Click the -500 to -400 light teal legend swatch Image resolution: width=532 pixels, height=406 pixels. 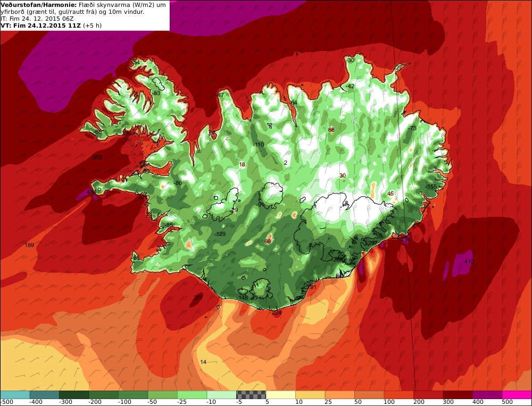tap(15, 395)
